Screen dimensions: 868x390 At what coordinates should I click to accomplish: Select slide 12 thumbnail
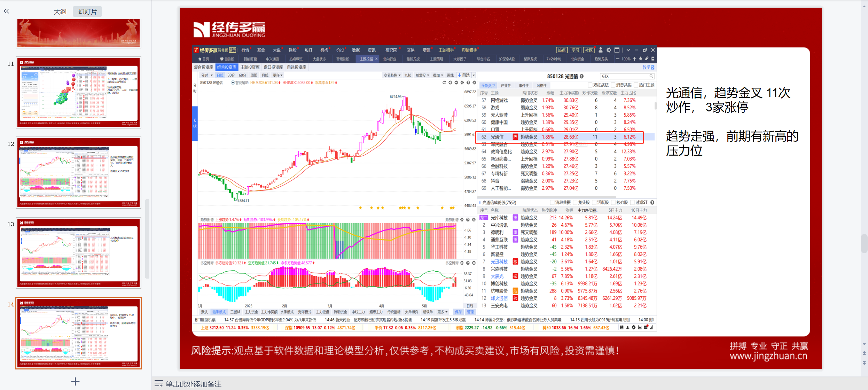(78, 173)
